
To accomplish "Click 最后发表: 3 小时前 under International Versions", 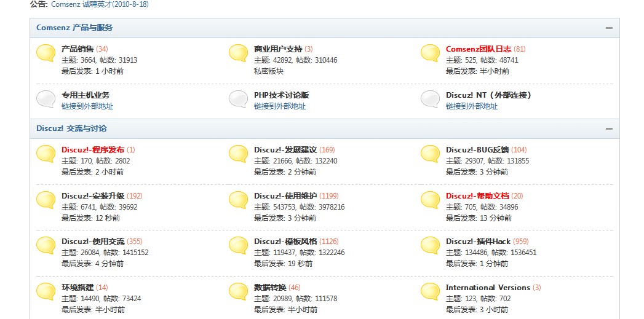I will tap(477, 310).
